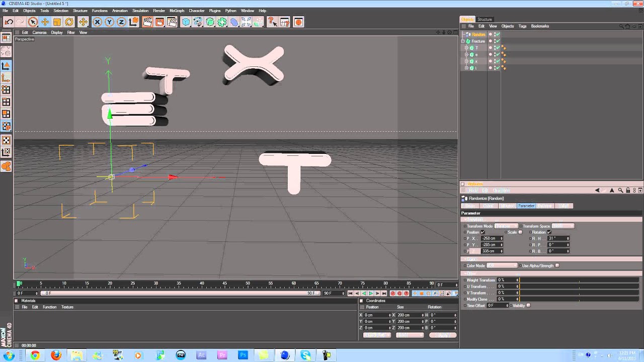Collapse the Fracture object tree

(x=463, y=41)
